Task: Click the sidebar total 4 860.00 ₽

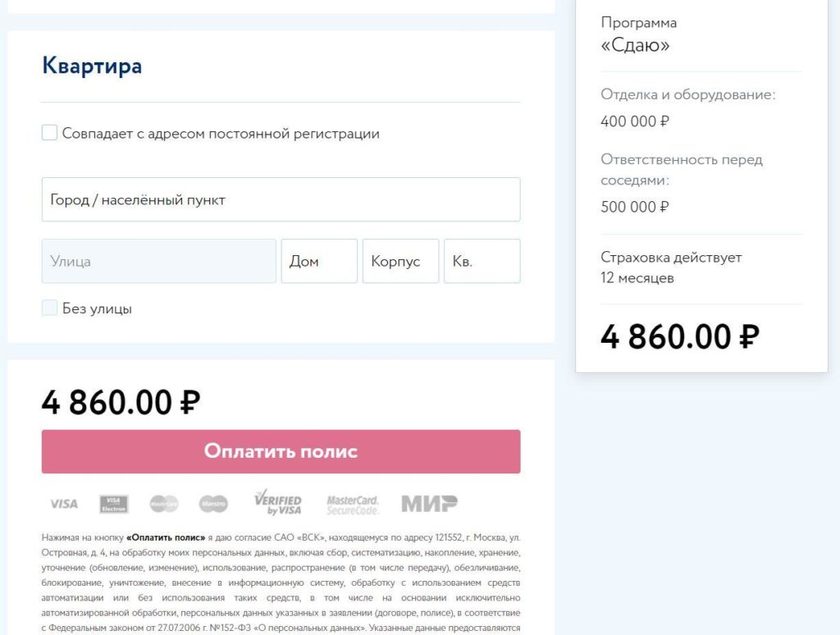Action: point(680,337)
